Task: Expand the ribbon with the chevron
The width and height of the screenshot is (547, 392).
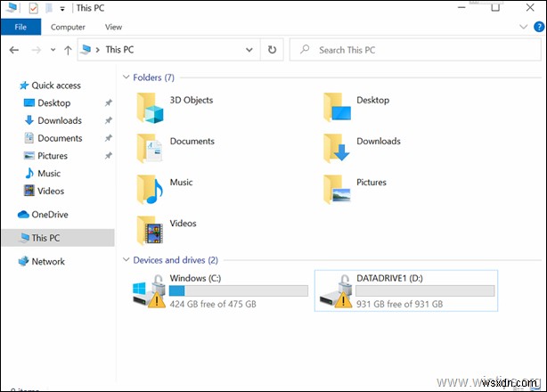Action: (523, 27)
